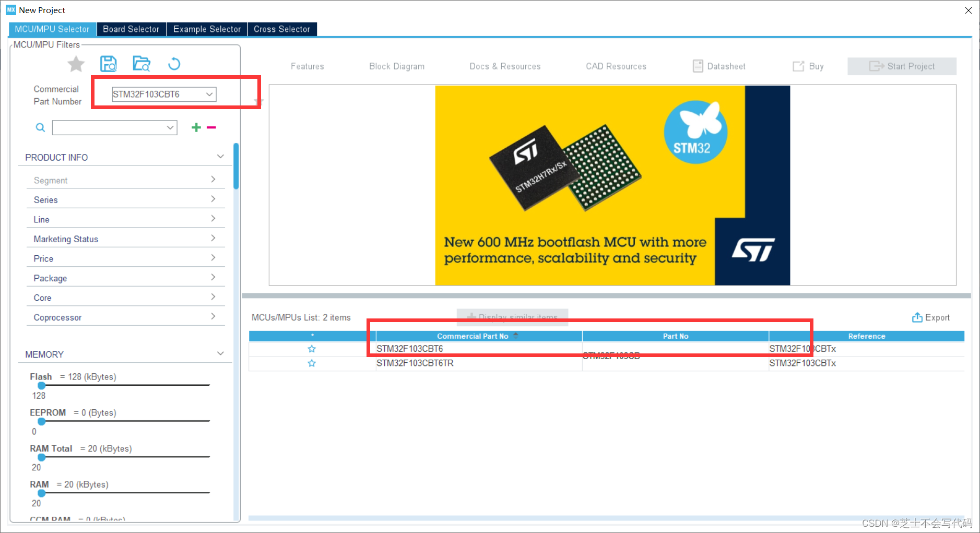Adjust the Flash memory slider

[x=42, y=385]
